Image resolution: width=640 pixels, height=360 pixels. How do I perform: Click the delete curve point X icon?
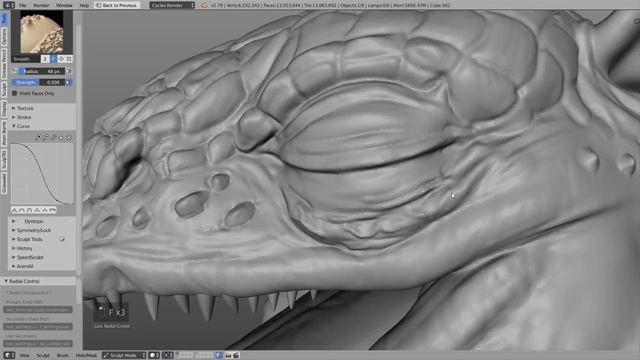coord(69,138)
